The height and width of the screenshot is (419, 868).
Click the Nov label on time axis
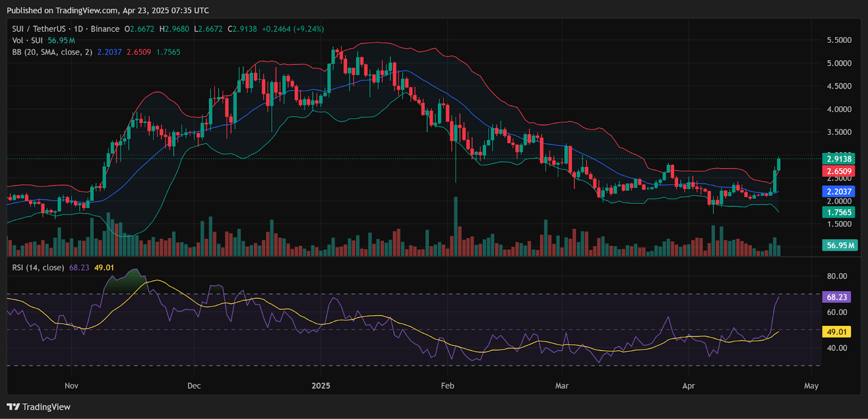(x=72, y=386)
